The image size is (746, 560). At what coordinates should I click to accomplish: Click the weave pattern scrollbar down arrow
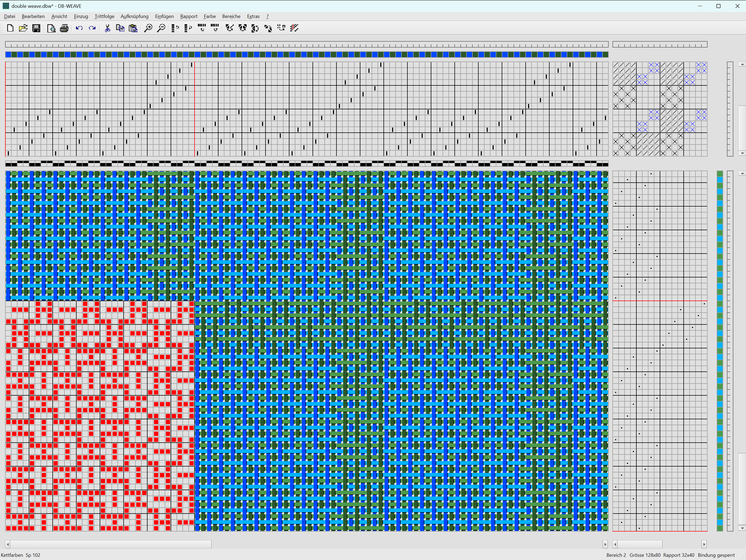tap(742, 528)
